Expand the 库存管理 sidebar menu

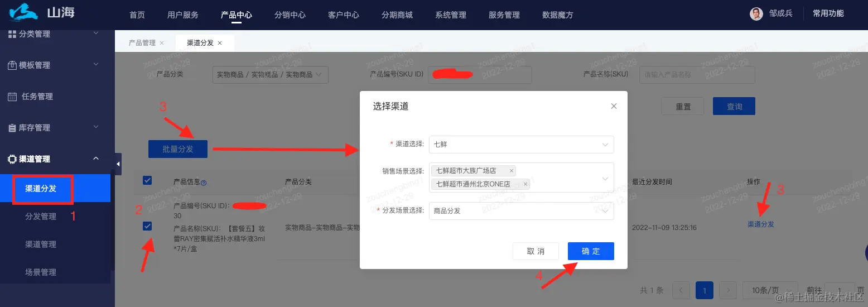coord(96,127)
